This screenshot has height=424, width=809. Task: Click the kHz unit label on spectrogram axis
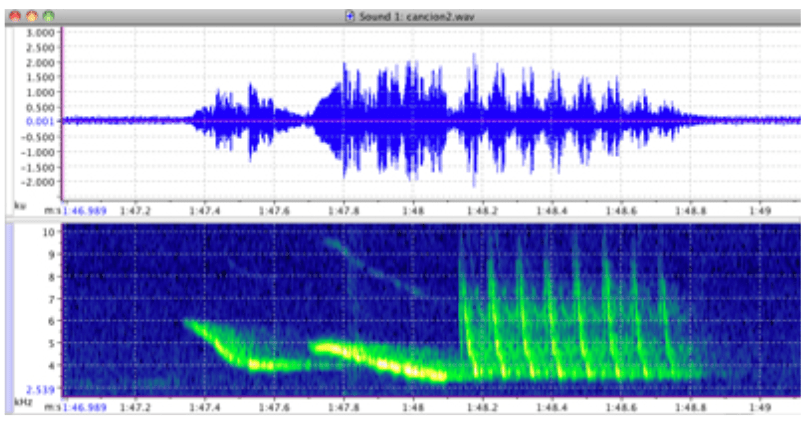click(21, 402)
